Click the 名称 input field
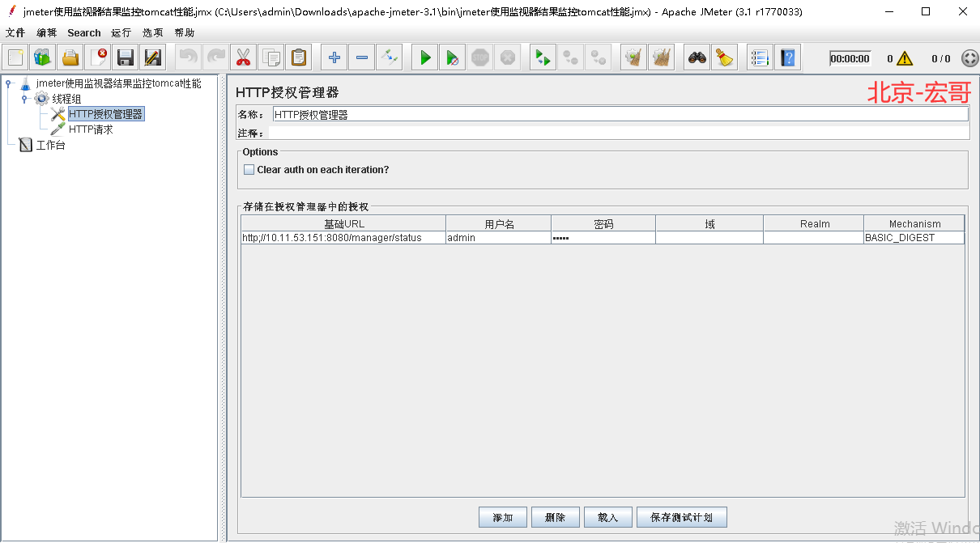This screenshot has width=980, height=543. 620,115
